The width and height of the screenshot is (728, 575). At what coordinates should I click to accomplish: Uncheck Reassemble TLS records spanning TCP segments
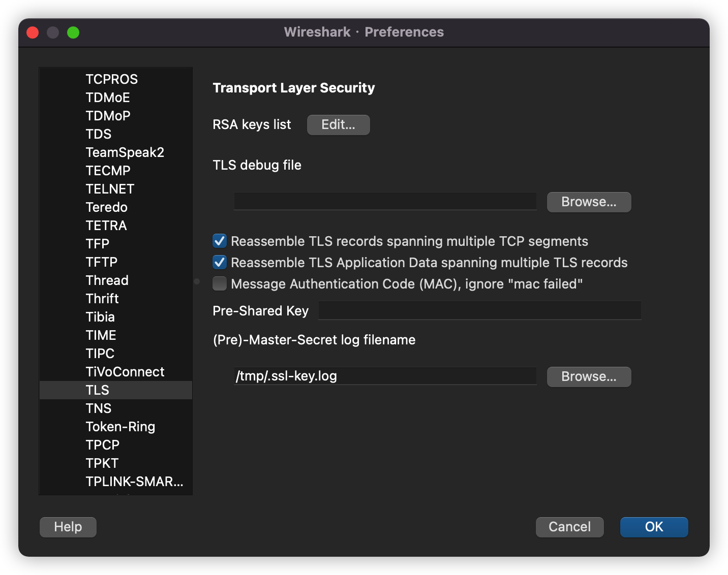pyautogui.click(x=220, y=241)
